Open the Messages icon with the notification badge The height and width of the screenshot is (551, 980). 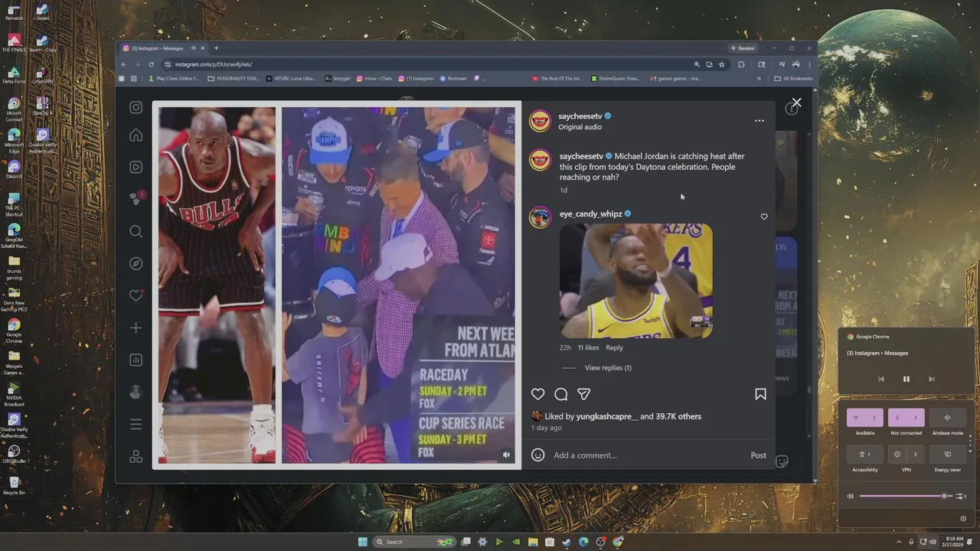tap(136, 199)
